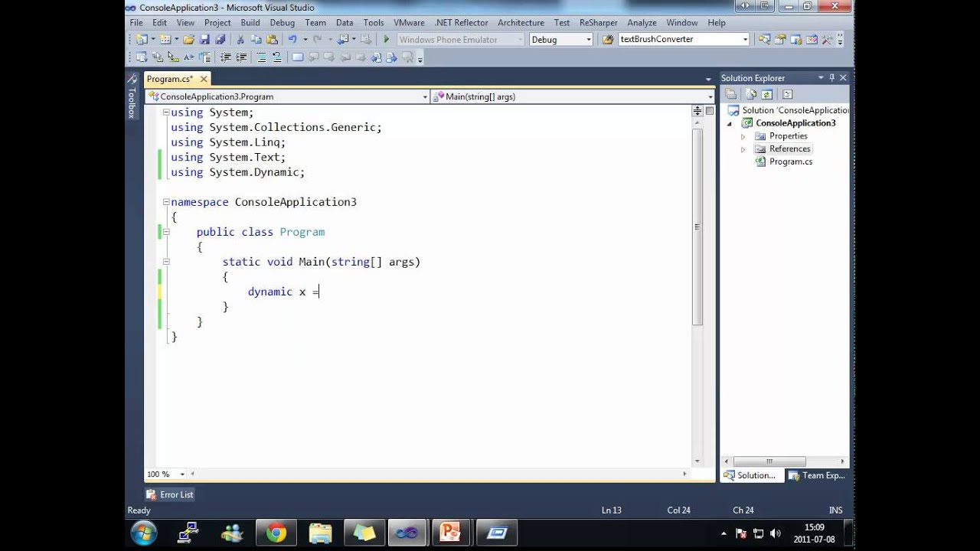Open the Undo history dropdown arrow
This screenshot has width=980, height=551.
(x=305, y=39)
